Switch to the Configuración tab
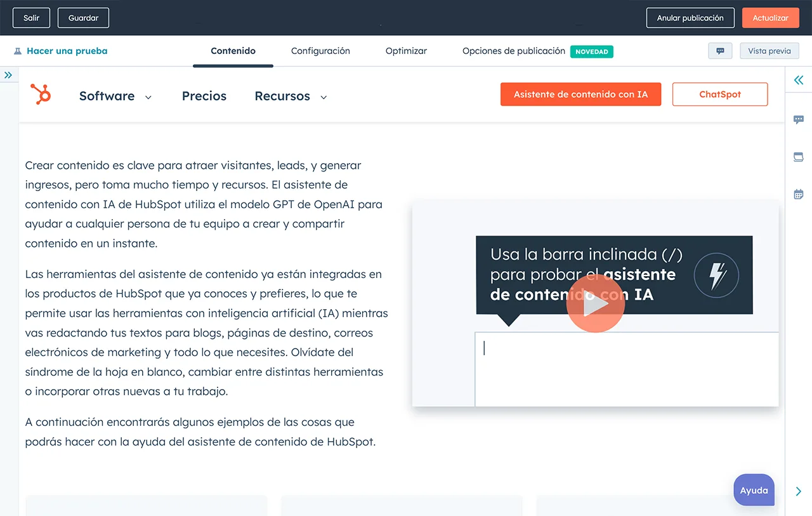This screenshot has width=812, height=516. coord(320,51)
